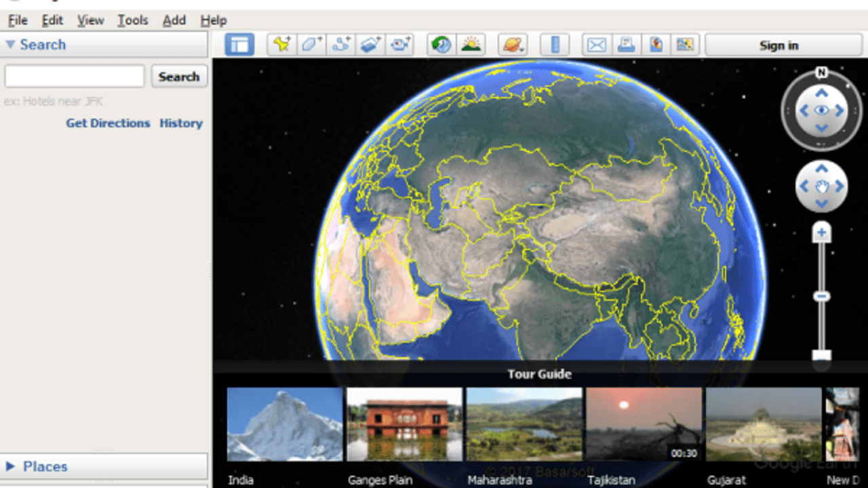Viewport: 868px width, 488px height.
Task: Record a tour with camera icon
Action: (400, 45)
